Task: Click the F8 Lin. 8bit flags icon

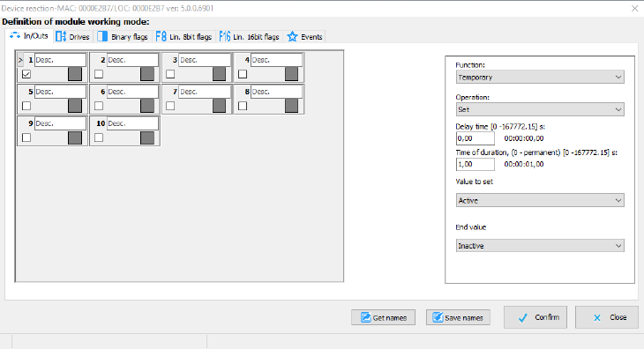Action: click(161, 36)
